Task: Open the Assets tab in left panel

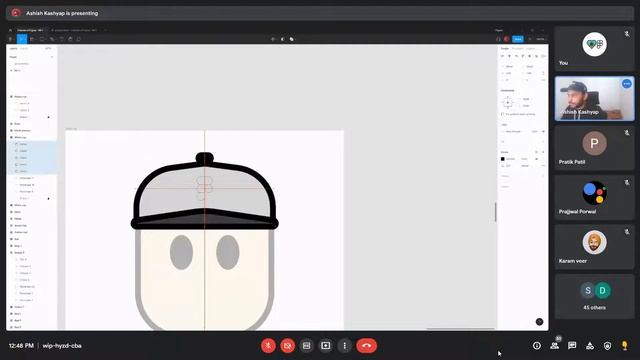Action: coord(24,49)
